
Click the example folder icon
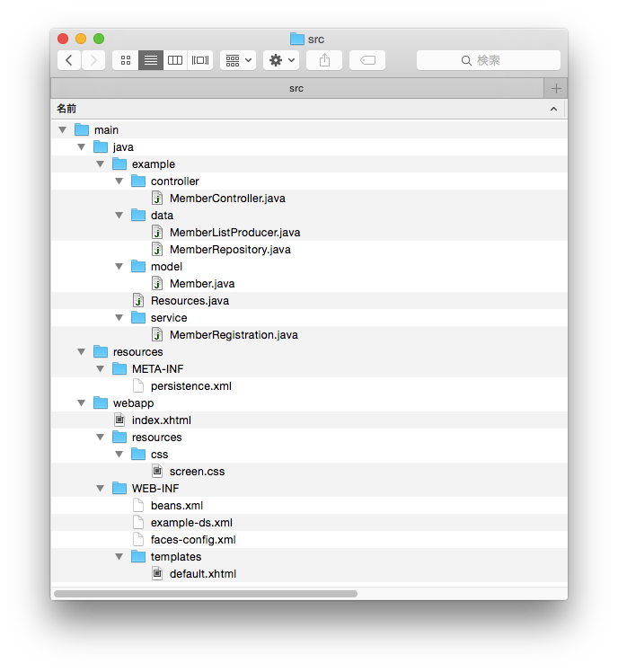[x=119, y=164]
